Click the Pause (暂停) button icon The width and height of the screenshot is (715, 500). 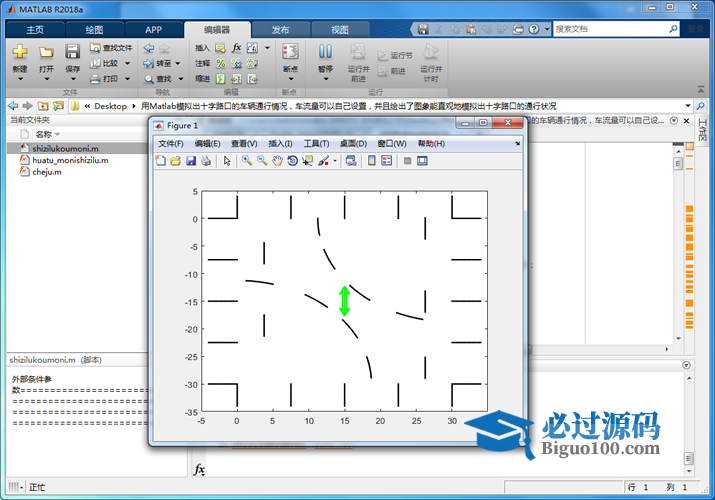coord(325,51)
